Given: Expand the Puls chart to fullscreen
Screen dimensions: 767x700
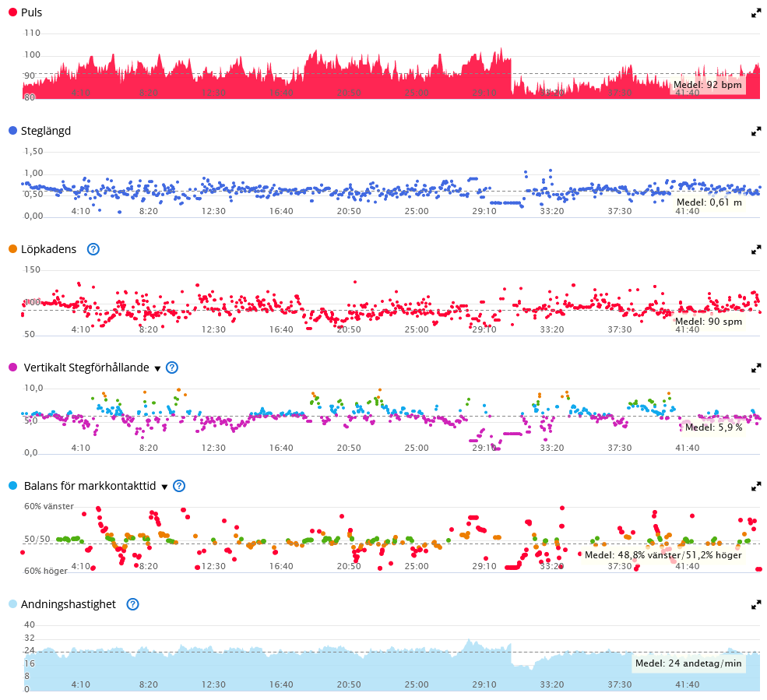Looking at the screenshot, I should pyautogui.click(x=756, y=13).
